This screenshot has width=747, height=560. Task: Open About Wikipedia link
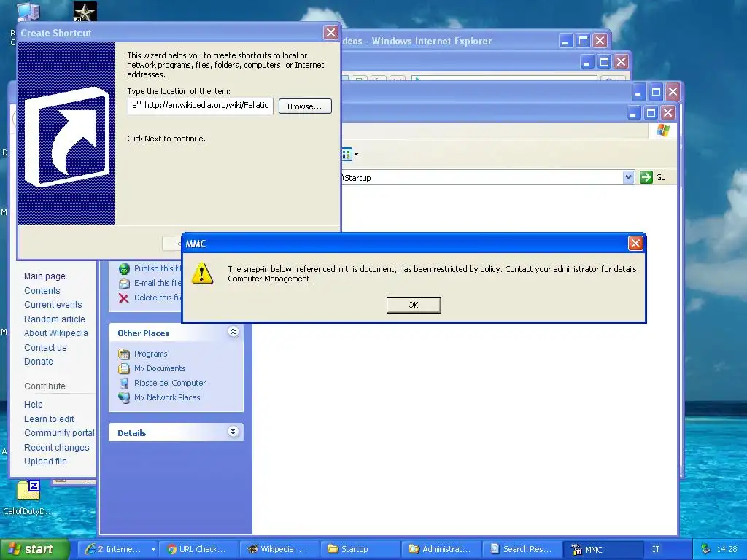pyautogui.click(x=55, y=332)
